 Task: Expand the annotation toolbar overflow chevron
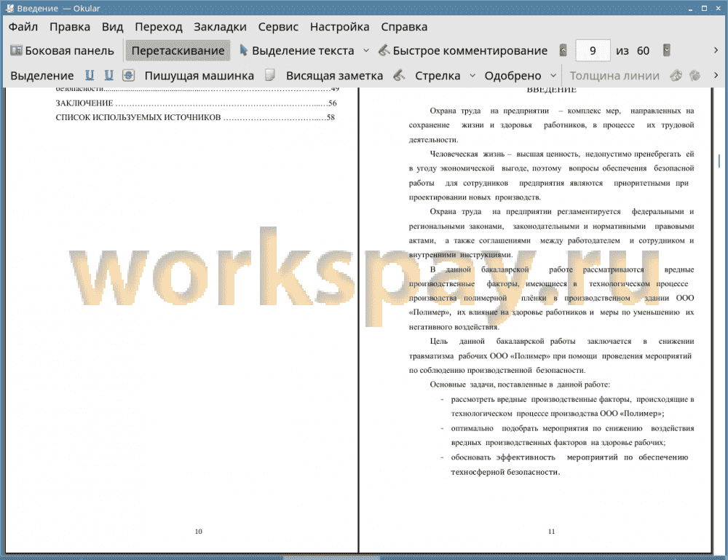coord(716,75)
